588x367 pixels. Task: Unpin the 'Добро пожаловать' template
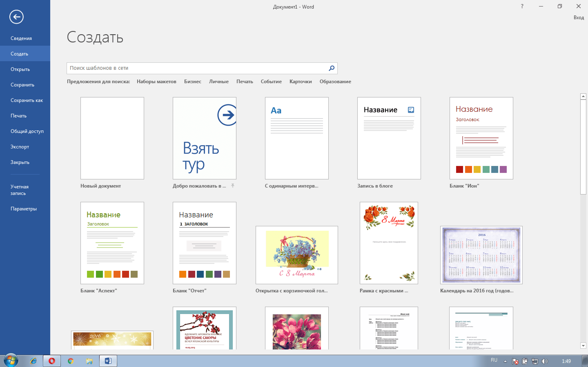[x=233, y=186]
